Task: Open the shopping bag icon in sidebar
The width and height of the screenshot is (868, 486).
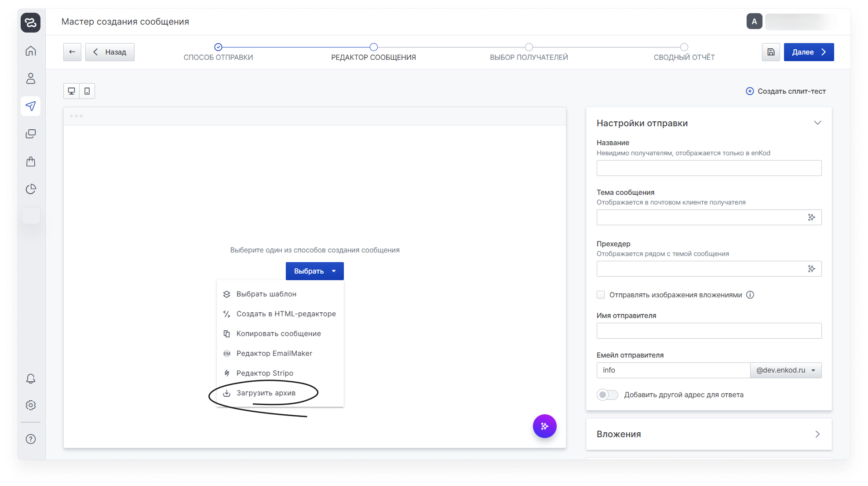Action: point(30,161)
